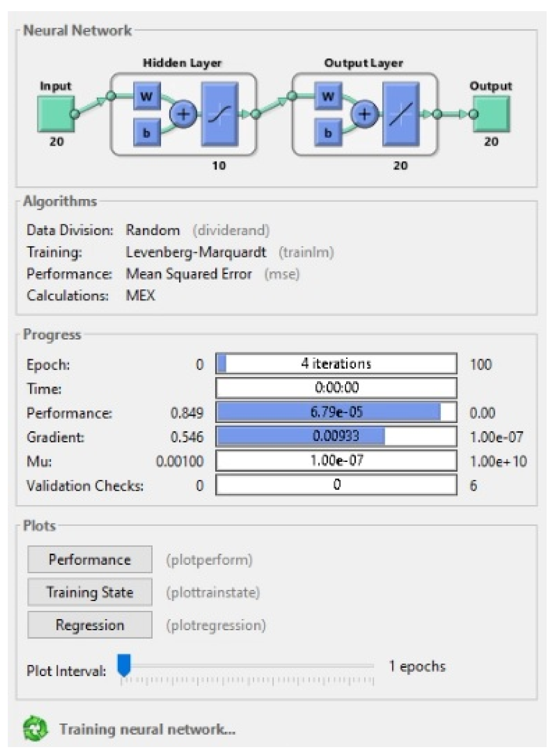Click the Performance 6.79e-05 progress bar

(x=336, y=412)
